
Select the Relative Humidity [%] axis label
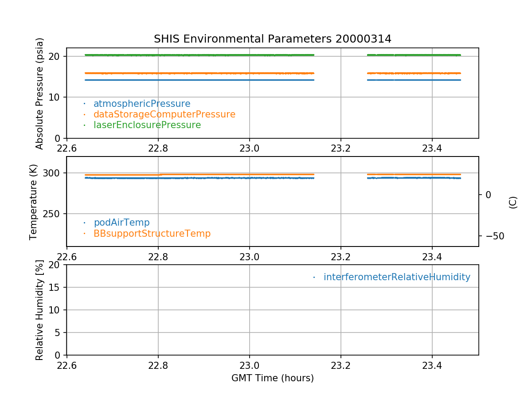40,310
